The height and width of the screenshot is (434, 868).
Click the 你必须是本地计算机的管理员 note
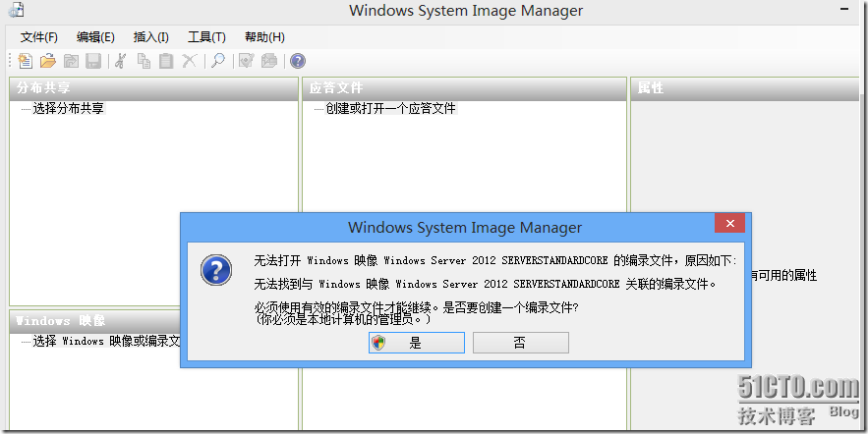pyautogui.click(x=344, y=319)
